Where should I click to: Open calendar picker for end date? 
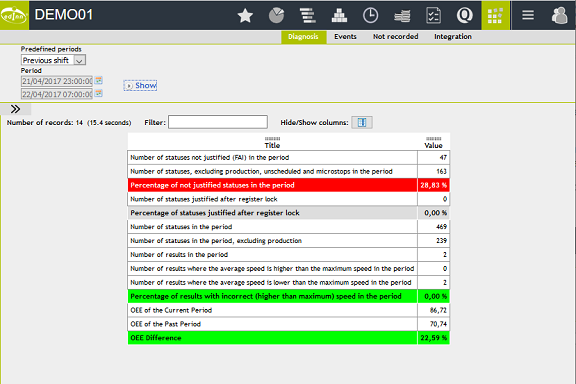[x=98, y=93]
